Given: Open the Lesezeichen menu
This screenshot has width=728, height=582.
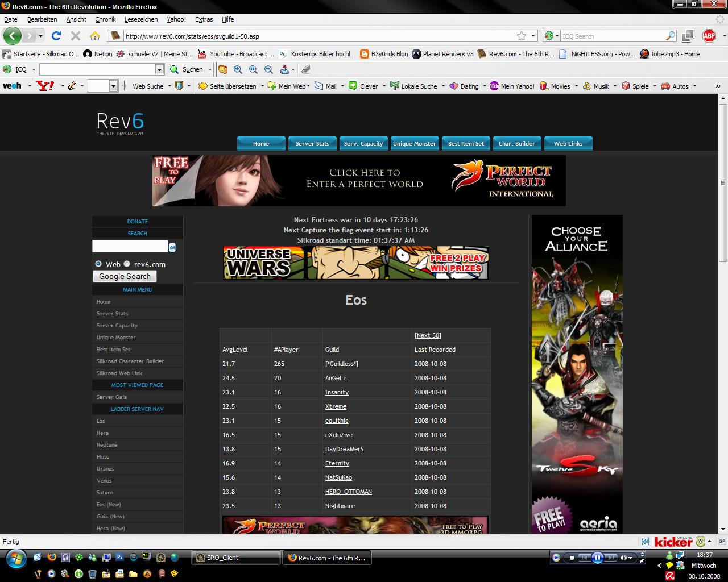Looking at the screenshot, I should (x=141, y=19).
